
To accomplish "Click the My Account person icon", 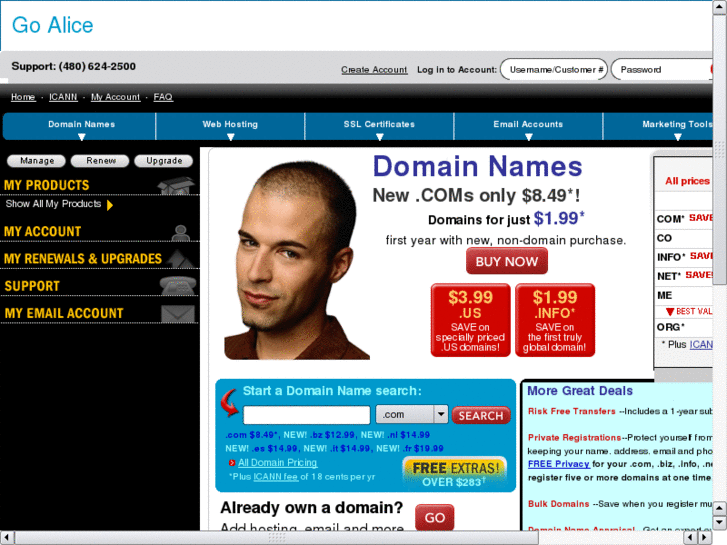I will (x=180, y=233).
